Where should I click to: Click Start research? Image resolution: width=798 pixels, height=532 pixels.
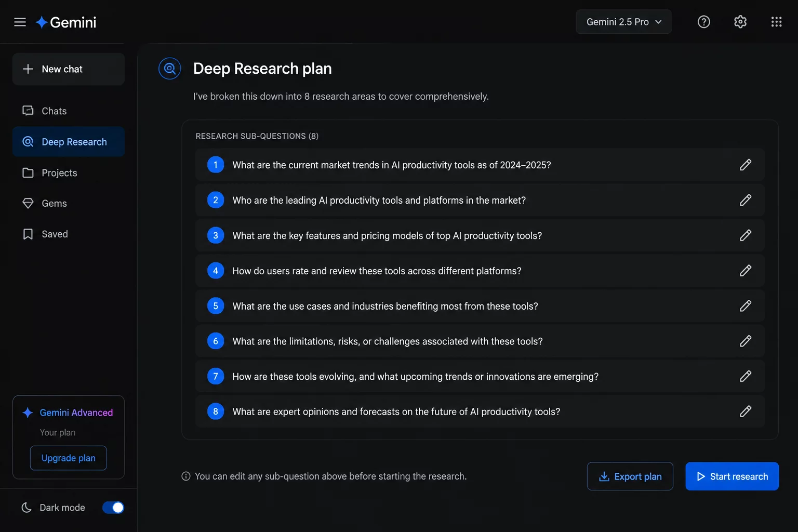coord(732,476)
